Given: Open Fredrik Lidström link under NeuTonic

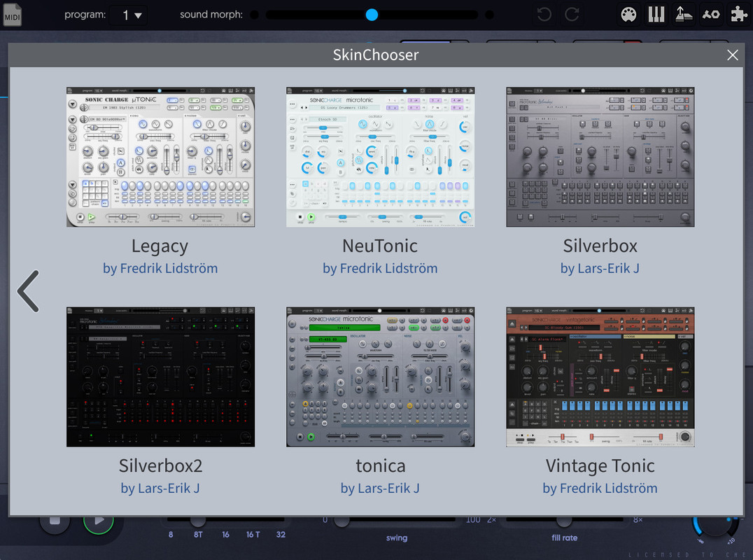Looking at the screenshot, I should click(x=380, y=268).
